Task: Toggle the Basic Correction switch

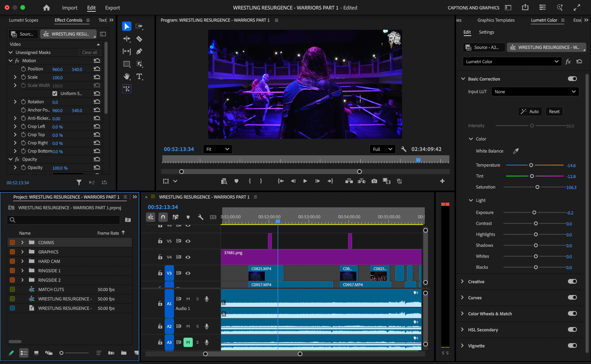Action: pos(572,79)
